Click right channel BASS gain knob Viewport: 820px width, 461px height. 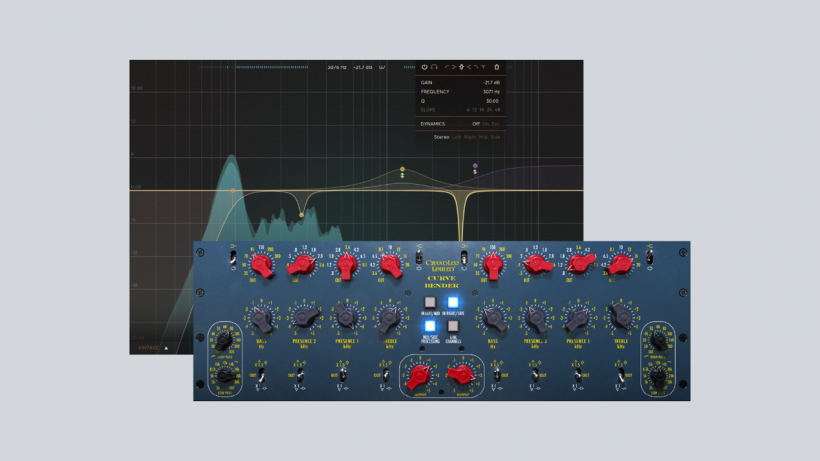(x=494, y=318)
